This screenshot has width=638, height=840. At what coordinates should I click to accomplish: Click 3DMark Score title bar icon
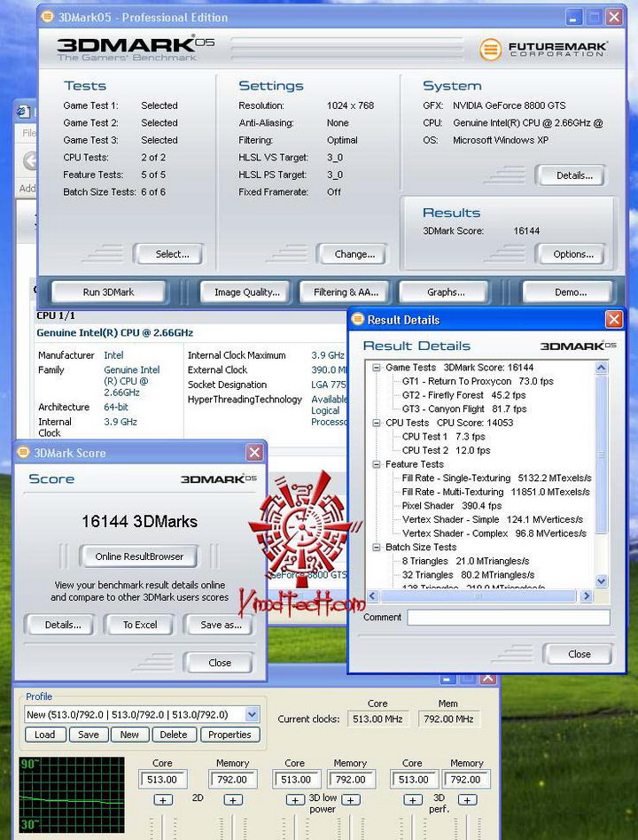point(23,452)
